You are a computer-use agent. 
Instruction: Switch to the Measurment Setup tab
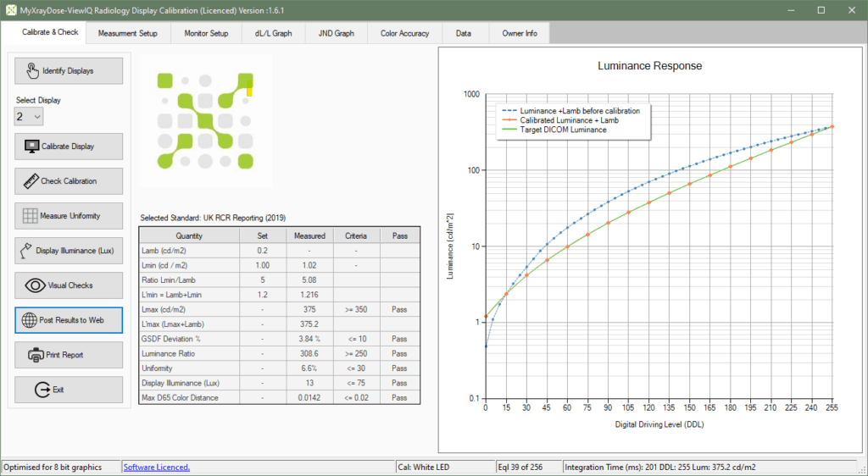[x=128, y=33]
